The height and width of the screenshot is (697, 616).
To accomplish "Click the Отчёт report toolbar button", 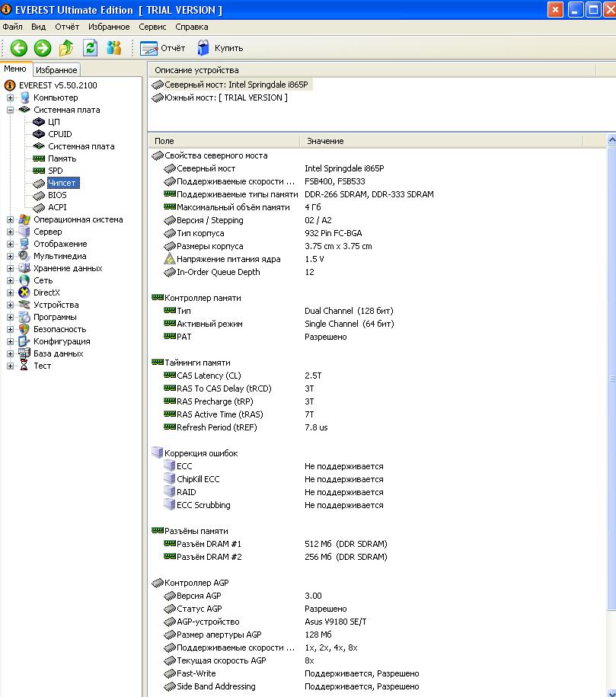I will (x=162, y=48).
